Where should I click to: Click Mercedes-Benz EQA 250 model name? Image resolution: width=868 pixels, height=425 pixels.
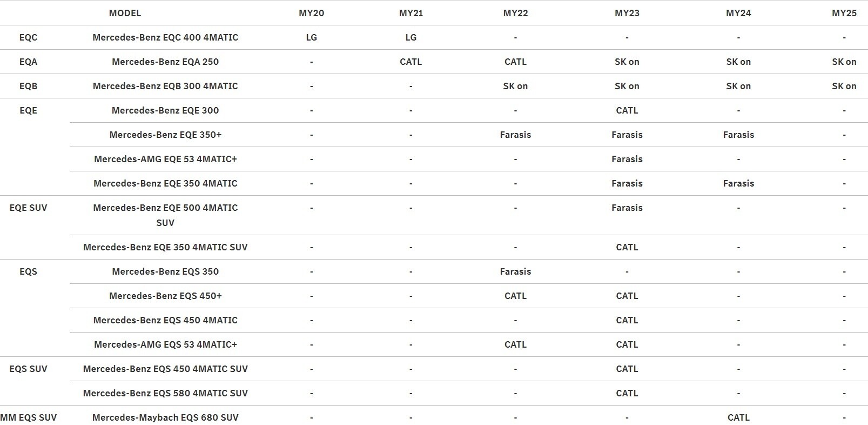click(165, 62)
